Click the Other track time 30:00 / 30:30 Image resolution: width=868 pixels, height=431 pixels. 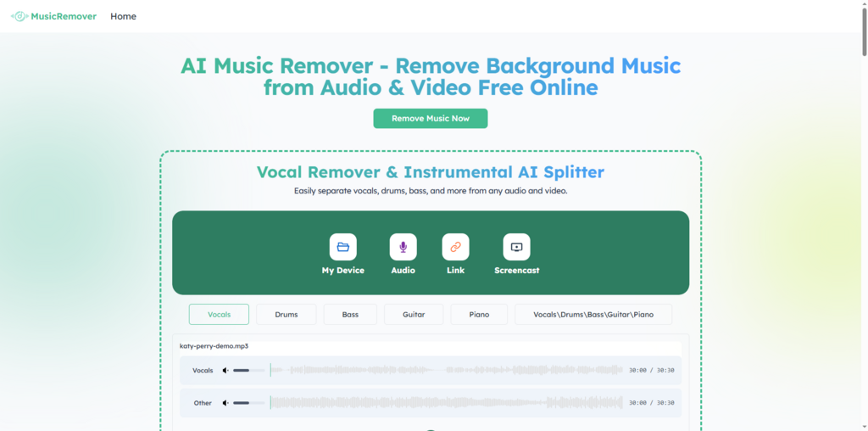point(652,403)
